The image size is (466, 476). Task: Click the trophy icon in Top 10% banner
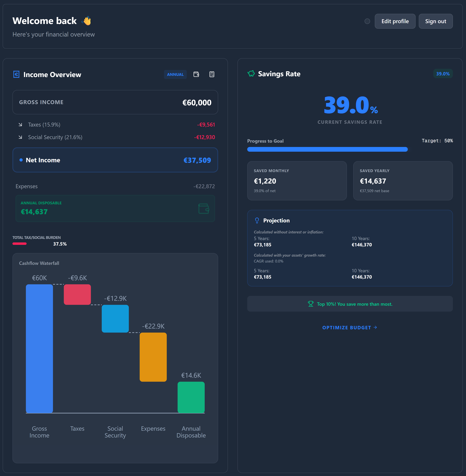[x=311, y=304]
